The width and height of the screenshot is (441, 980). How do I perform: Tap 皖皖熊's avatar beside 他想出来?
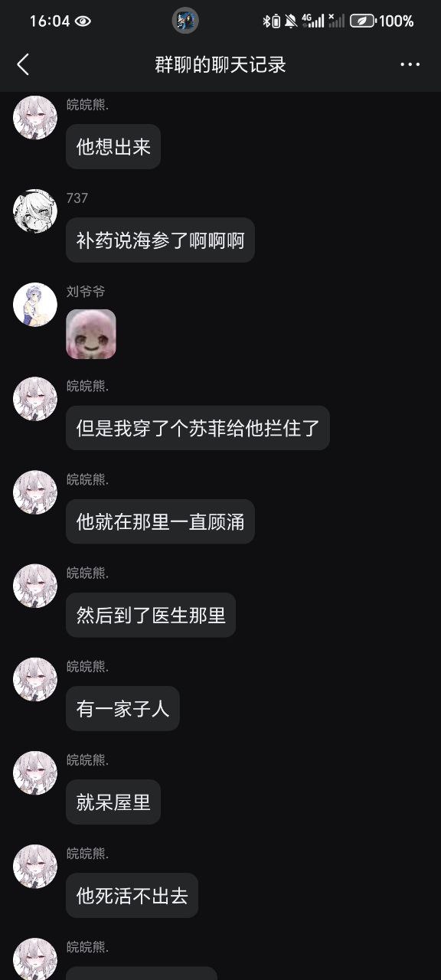(35, 118)
